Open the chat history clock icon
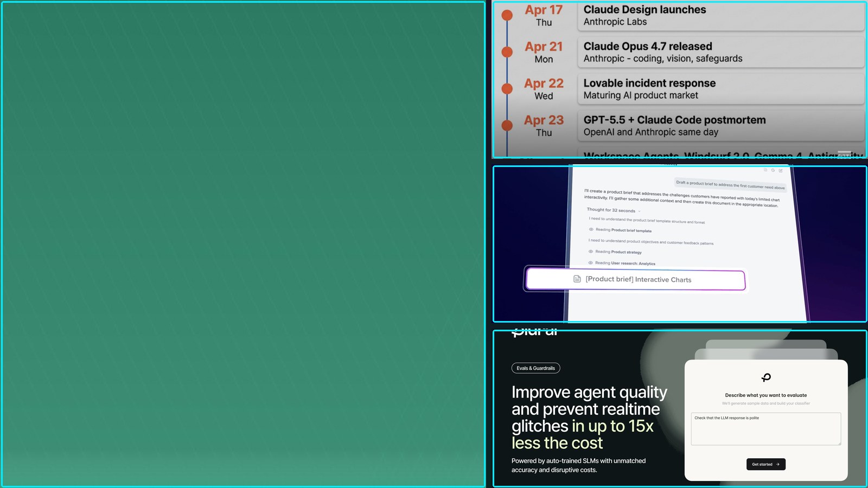The width and height of the screenshot is (868, 488). (x=773, y=170)
